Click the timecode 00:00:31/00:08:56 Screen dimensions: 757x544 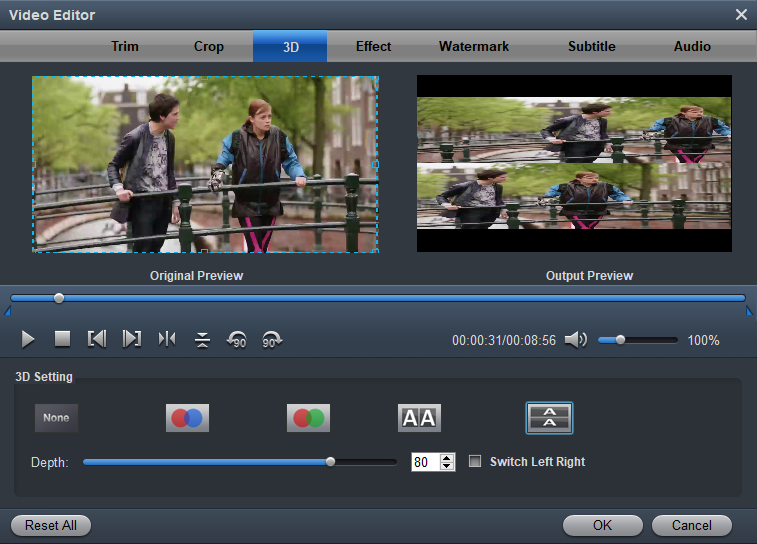[504, 340]
